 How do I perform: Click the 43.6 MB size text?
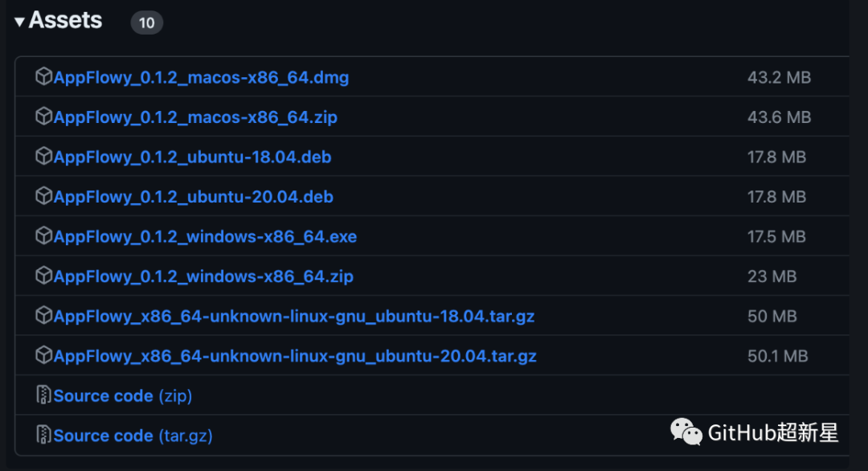(x=779, y=117)
